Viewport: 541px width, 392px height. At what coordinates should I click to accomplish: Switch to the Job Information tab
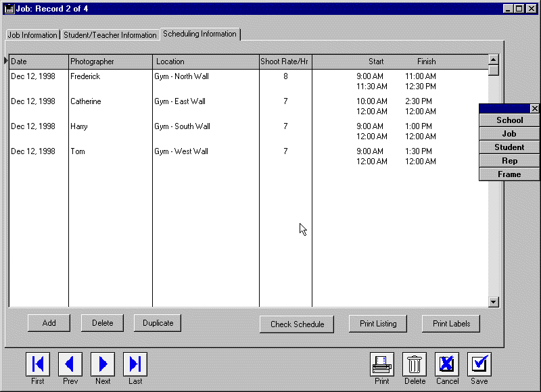click(x=32, y=35)
